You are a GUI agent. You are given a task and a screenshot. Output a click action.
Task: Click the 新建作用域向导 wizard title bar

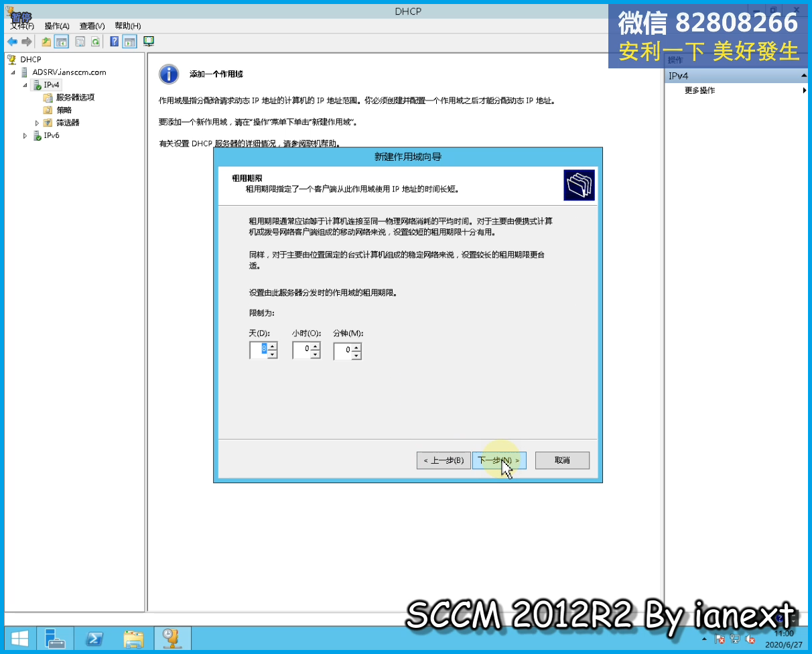(408, 157)
